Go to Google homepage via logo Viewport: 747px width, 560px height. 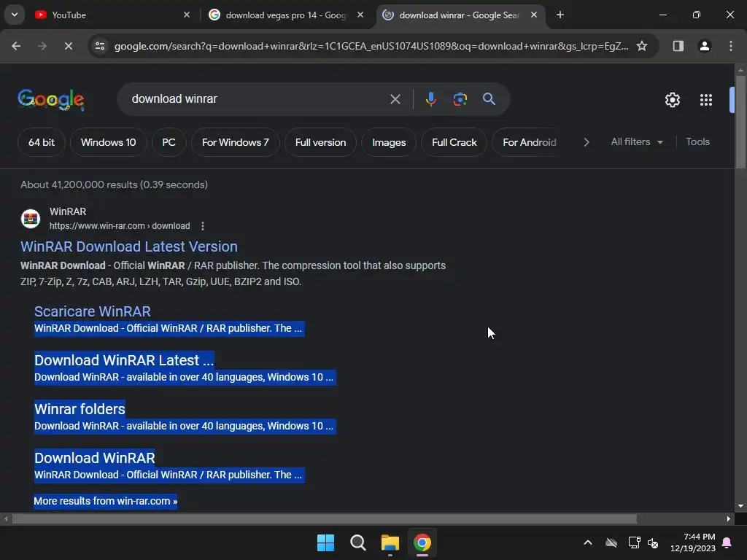point(51,99)
